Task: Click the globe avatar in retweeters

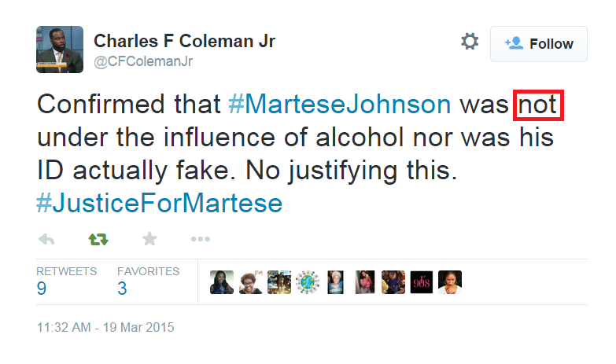Action: click(308, 282)
